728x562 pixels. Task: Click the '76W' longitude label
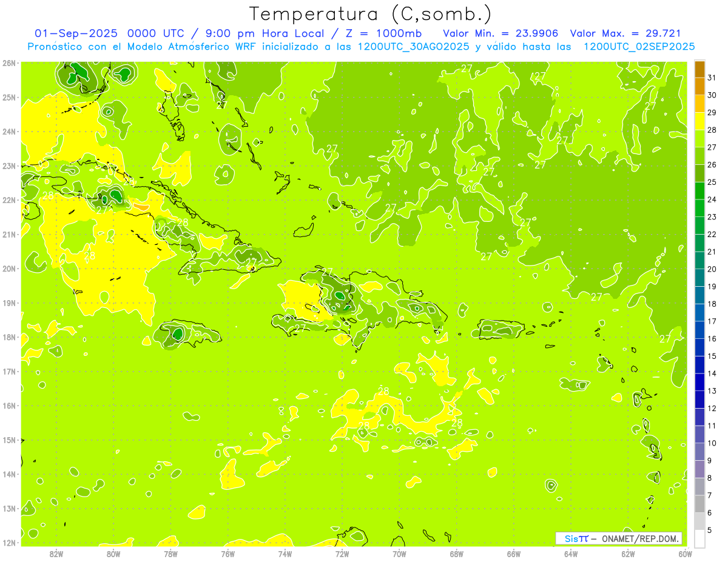[227, 554]
